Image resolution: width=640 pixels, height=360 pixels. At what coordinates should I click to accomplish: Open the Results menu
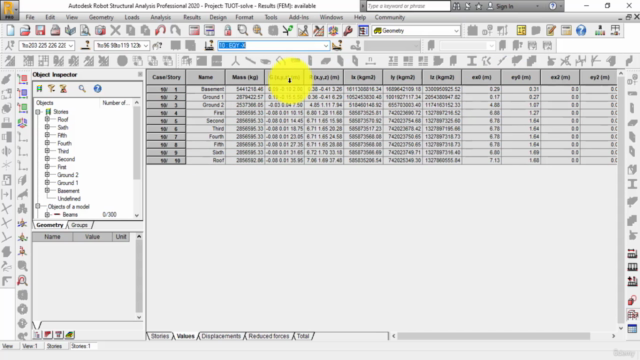192,17
